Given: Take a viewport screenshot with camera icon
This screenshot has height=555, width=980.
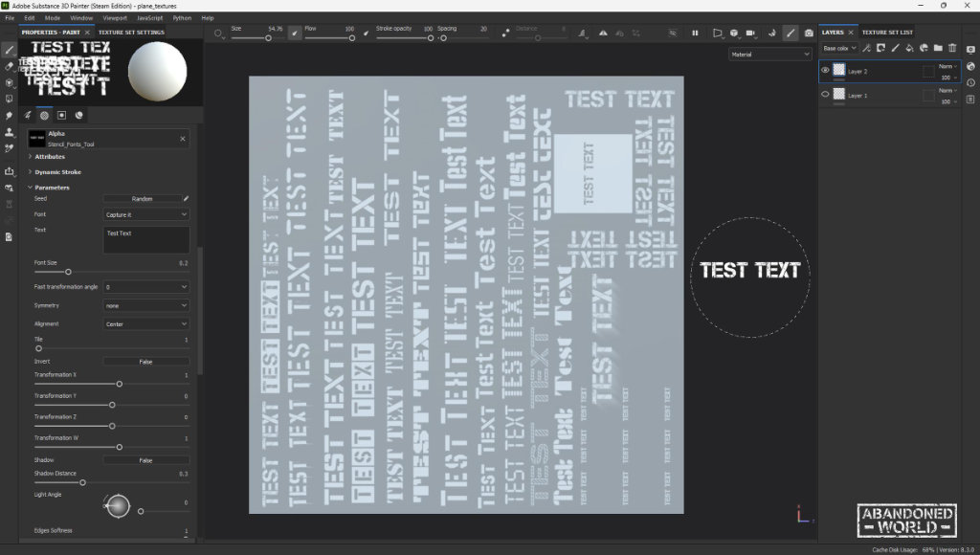Looking at the screenshot, I should pyautogui.click(x=809, y=33).
